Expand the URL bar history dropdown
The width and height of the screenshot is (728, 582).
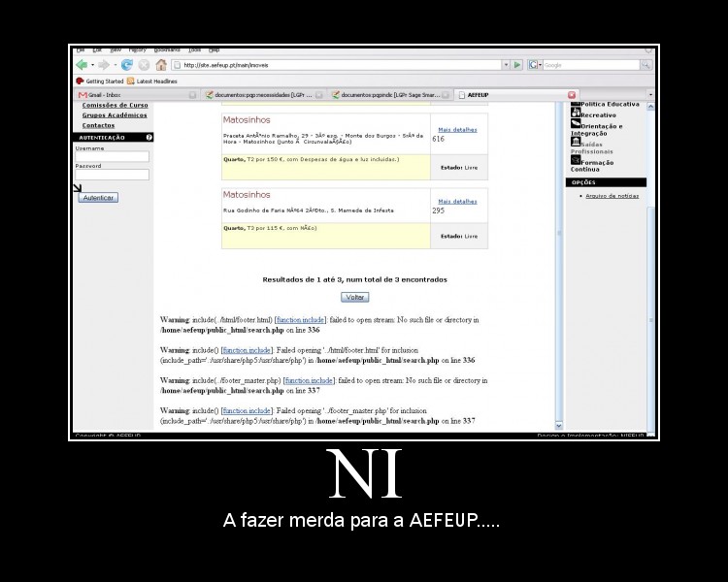505,65
